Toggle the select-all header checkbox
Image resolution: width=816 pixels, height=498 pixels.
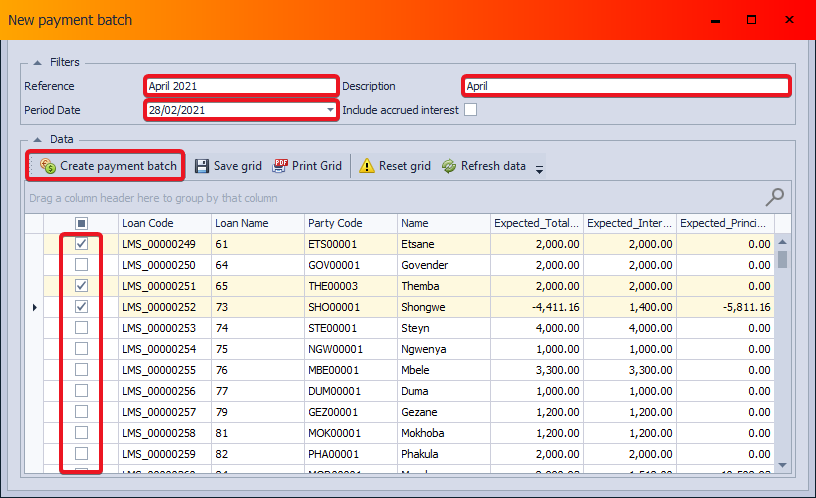click(82, 223)
